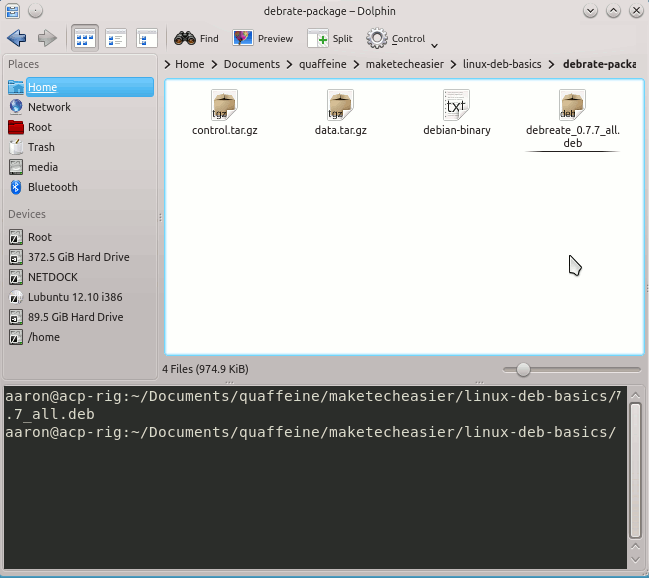Image resolution: width=649 pixels, height=578 pixels.
Task: Select debreate_0.7.7_all.deb package icon
Action: point(572,105)
